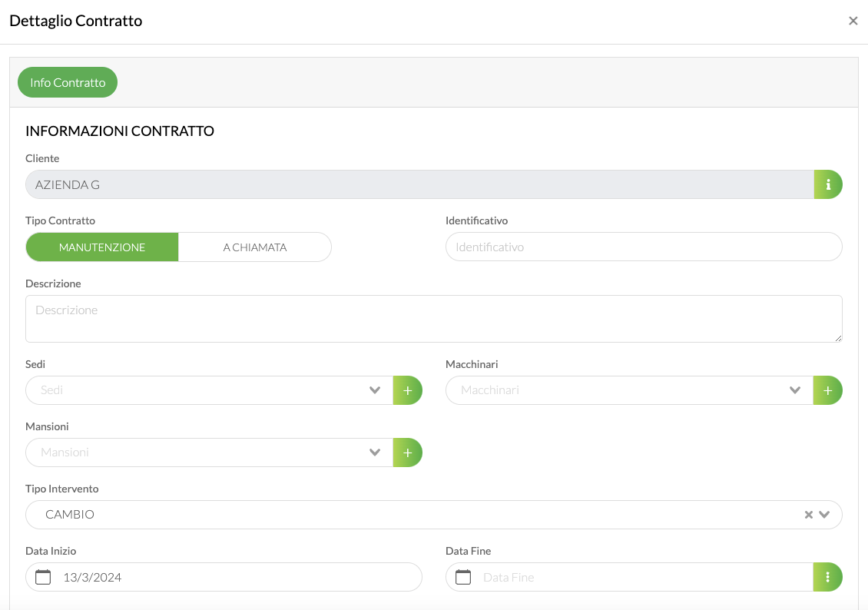Viewport: 868px width, 610px height.
Task: Click into the Descrizione text area
Action: [433, 318]
